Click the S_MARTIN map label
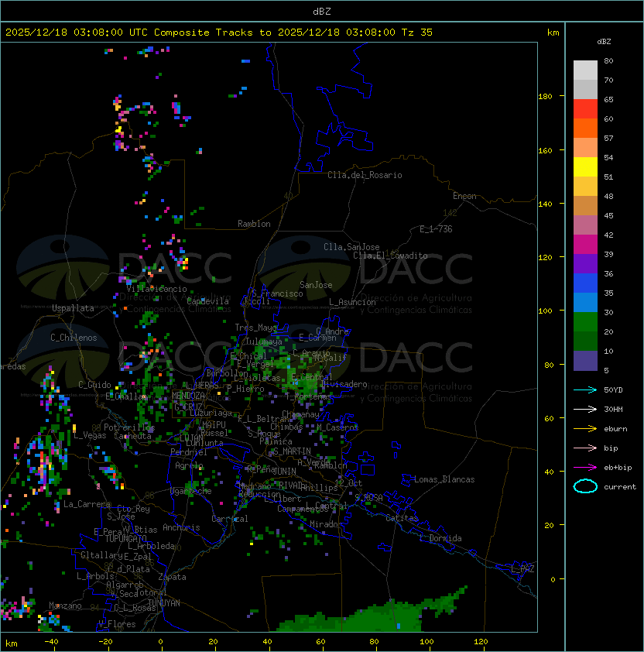This screenshot has height=652, width=644. coord(292,451)
